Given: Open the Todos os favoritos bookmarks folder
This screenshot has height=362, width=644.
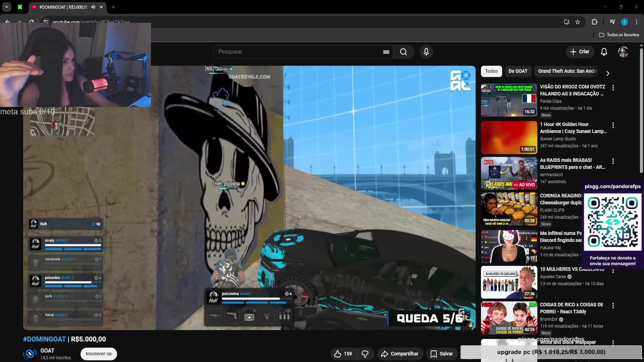Looking at the screenshot, I should tap(619, 35).
